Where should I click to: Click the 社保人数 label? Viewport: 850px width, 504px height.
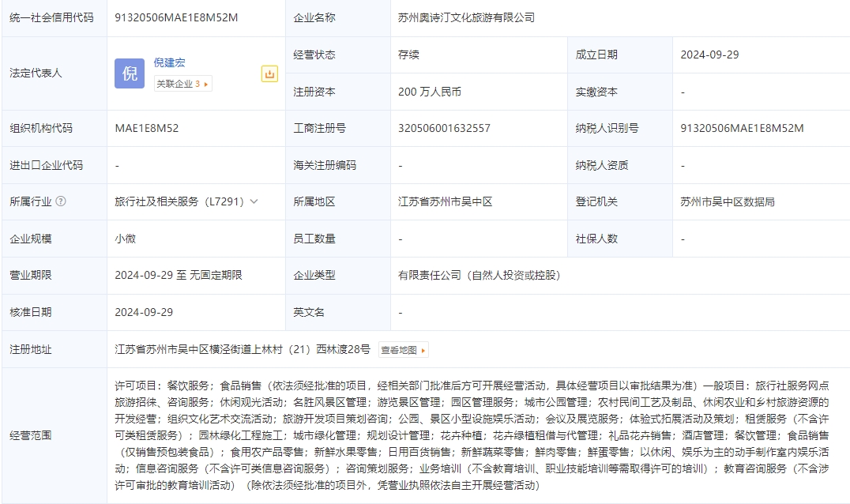[x=596, y=239]
